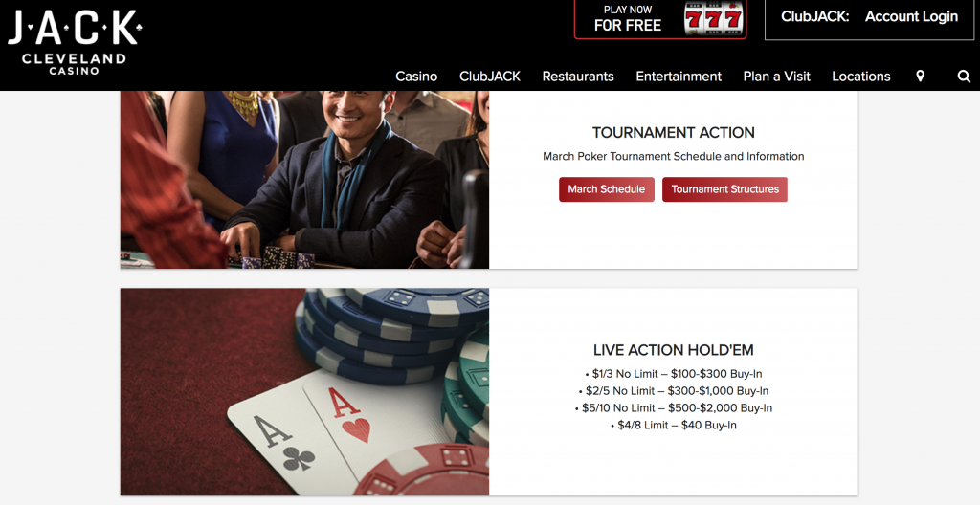Screen dimensions: 980x505
Task: Click the aces and poker chips image
Action: [x=305, y=392]
